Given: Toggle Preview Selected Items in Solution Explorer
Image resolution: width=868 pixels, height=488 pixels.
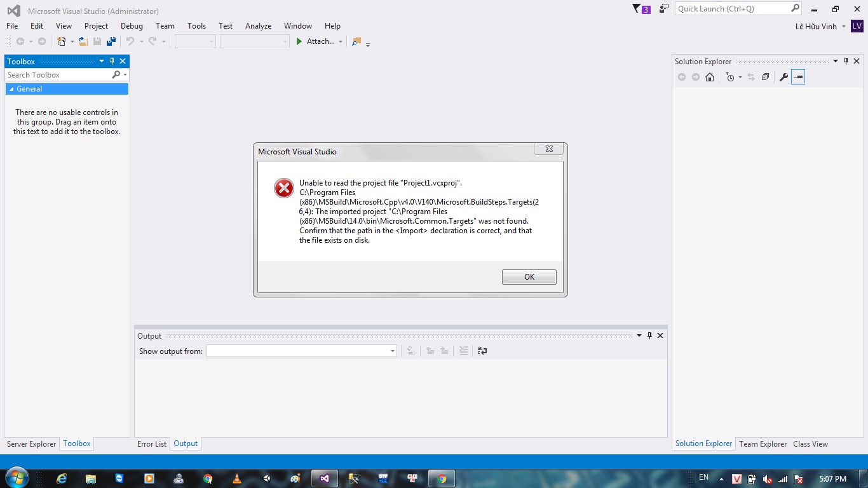Looking at the screenshot, I should pos(798,77).
